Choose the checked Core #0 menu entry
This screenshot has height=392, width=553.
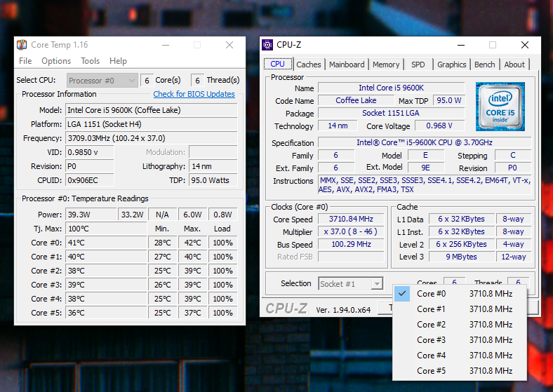[460, 294]
